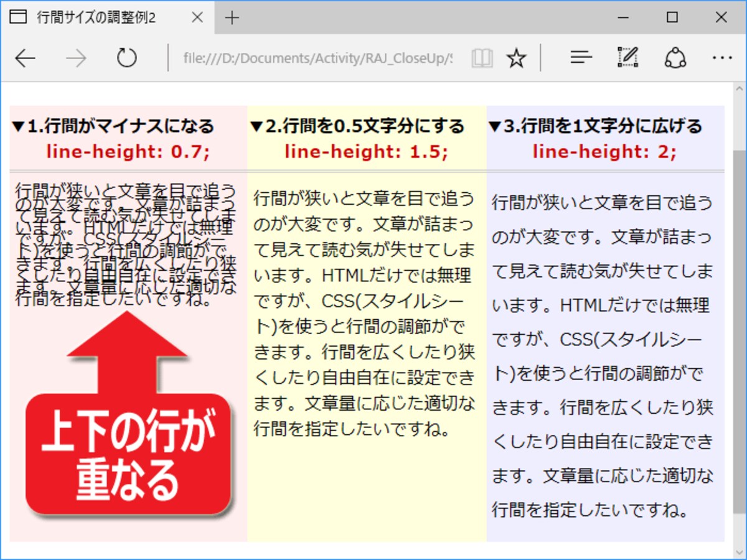Click the text line-height: 1.5;
Screen dimensions: 747x560
pyautogui.click(x=366, y=152)
